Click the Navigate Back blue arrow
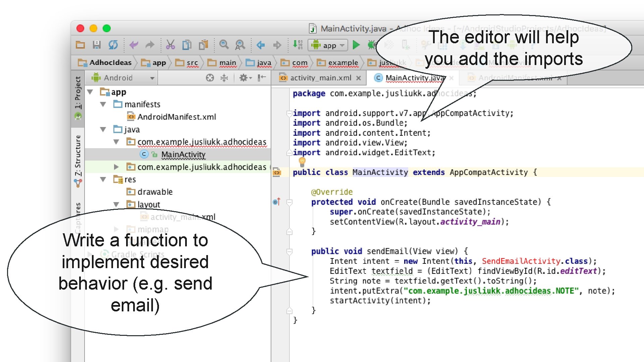This screenshot has width=644, height=362. coord(260,45)
